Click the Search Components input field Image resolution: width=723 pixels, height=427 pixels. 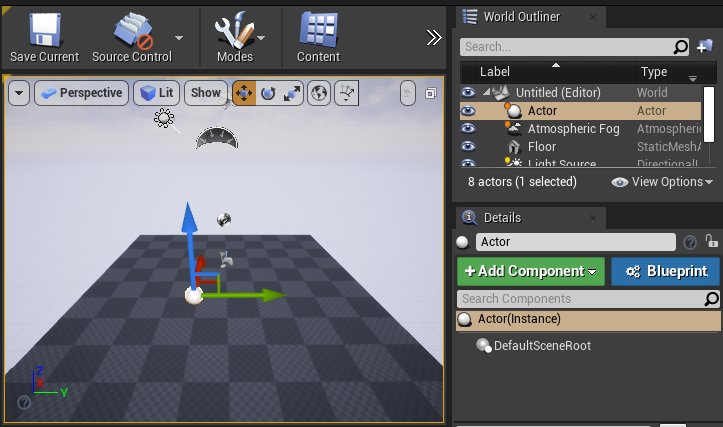[x=579, y=299]
